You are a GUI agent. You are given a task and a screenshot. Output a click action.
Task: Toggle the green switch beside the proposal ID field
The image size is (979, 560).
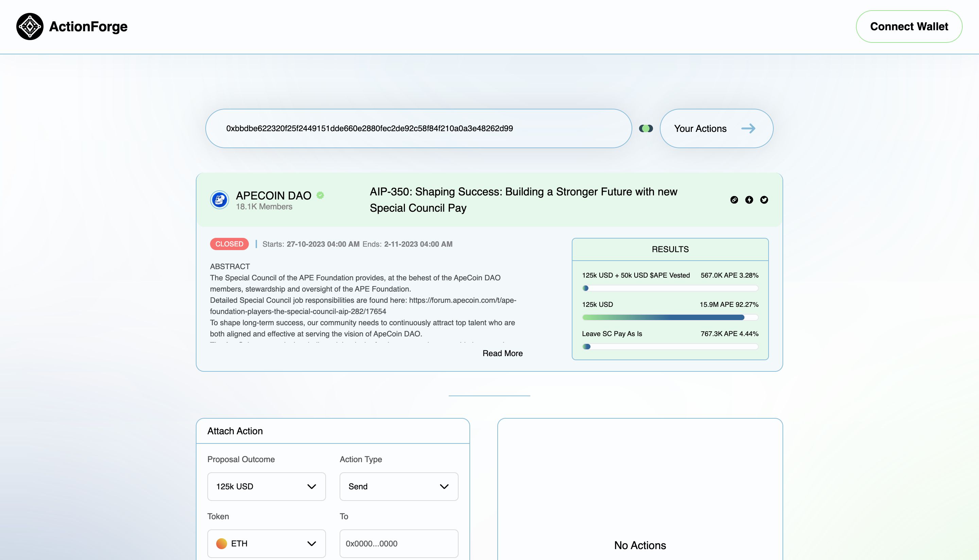(x=646, y=128)
